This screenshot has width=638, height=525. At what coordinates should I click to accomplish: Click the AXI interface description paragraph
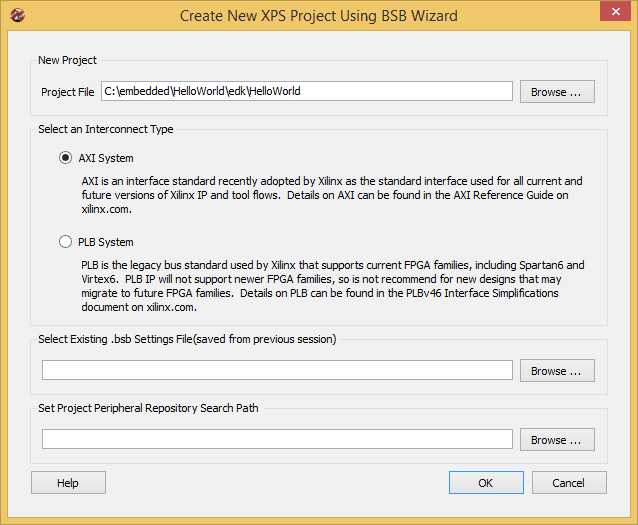coord(330,195)
